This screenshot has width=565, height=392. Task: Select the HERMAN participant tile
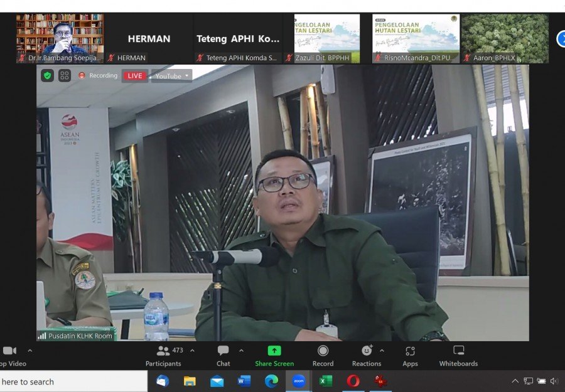149,38
